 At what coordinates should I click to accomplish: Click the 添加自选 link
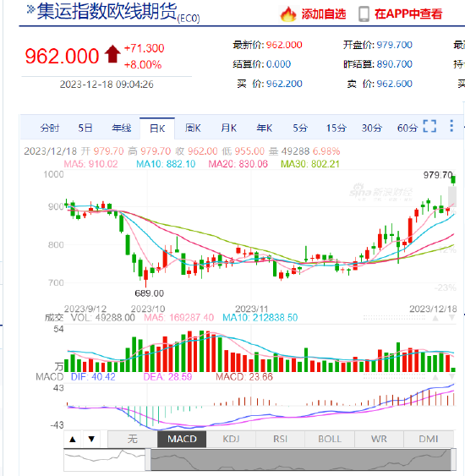(x=324, y=14)
